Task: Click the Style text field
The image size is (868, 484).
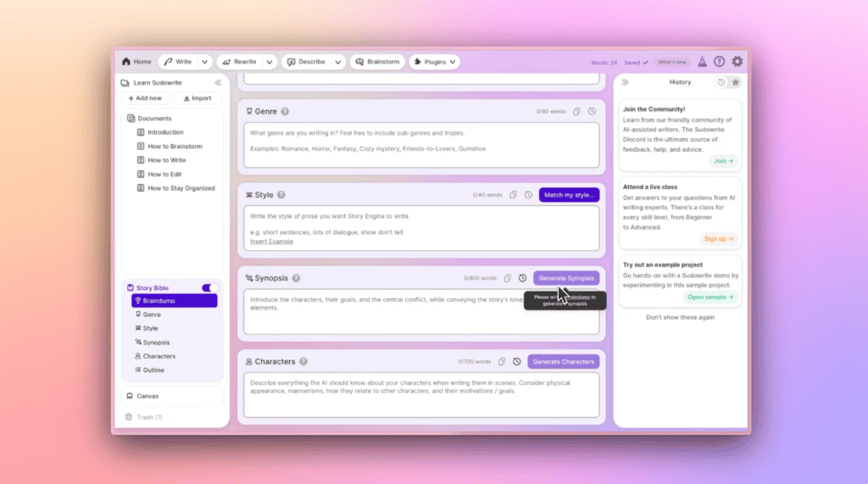Action: pyautogui.click(x=421, y=228)
